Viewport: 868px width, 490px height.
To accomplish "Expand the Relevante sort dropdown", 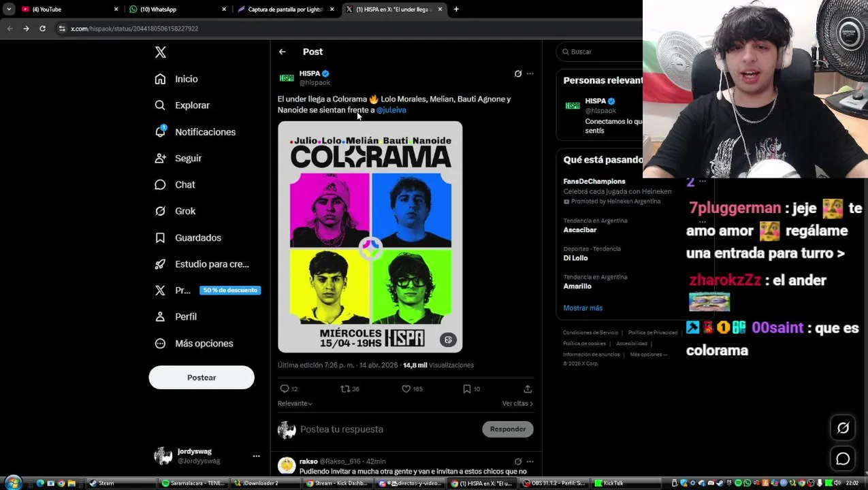I will coord(295,404).
